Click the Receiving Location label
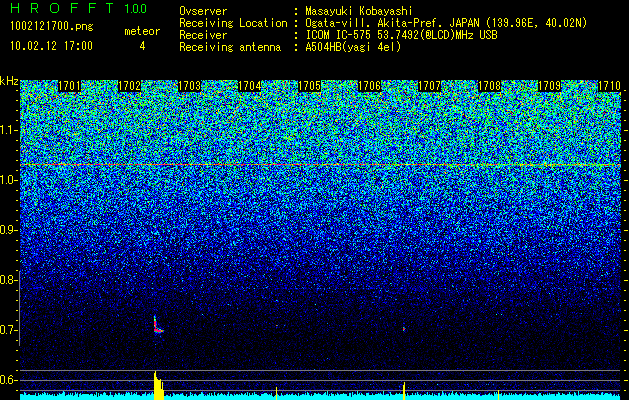The width and height of the screenshot is (629, 400). tap(233, 23)
